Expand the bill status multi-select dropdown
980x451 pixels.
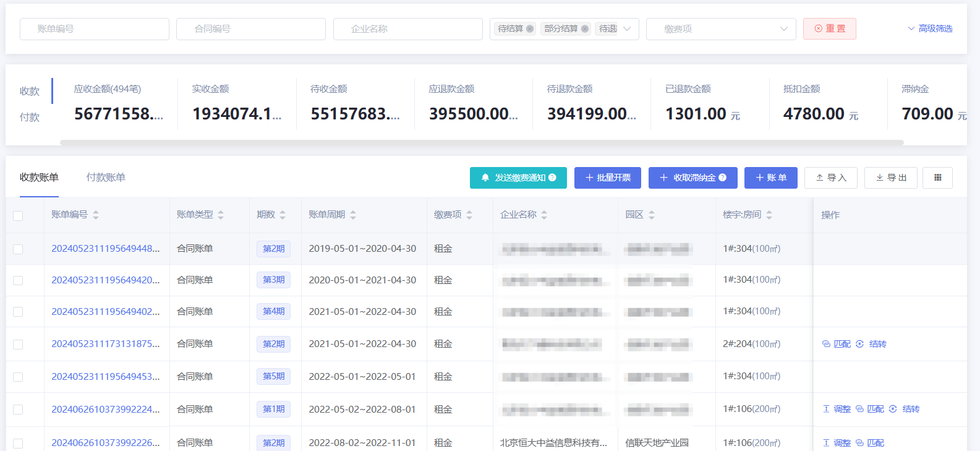point(627,29)
